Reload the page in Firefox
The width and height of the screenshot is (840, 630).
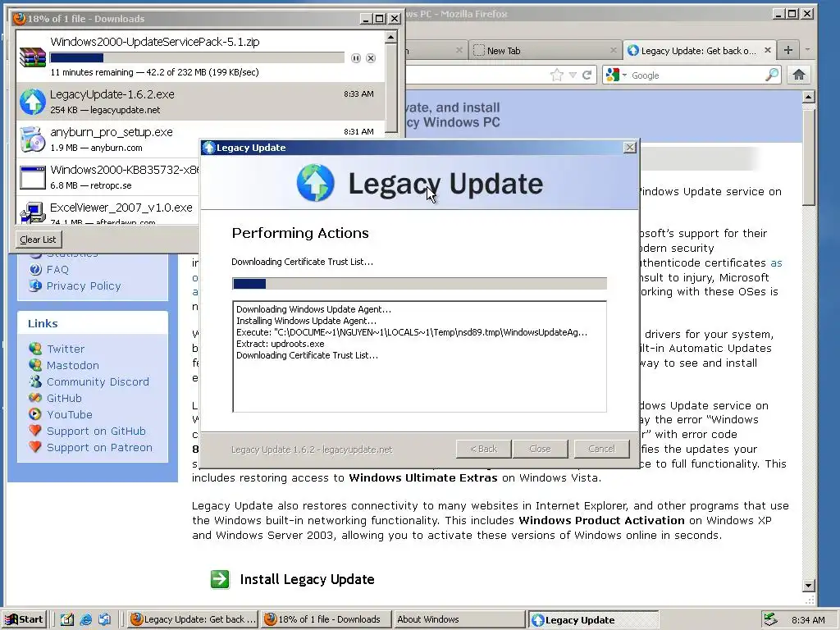(587, 75)
